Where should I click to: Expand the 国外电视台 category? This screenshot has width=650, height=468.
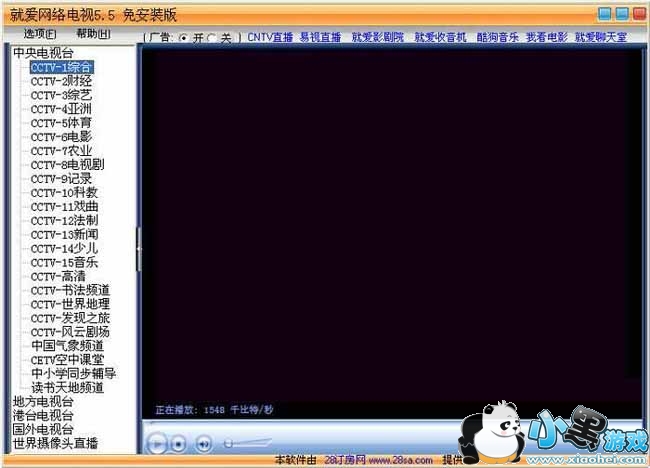pos(43,429)
